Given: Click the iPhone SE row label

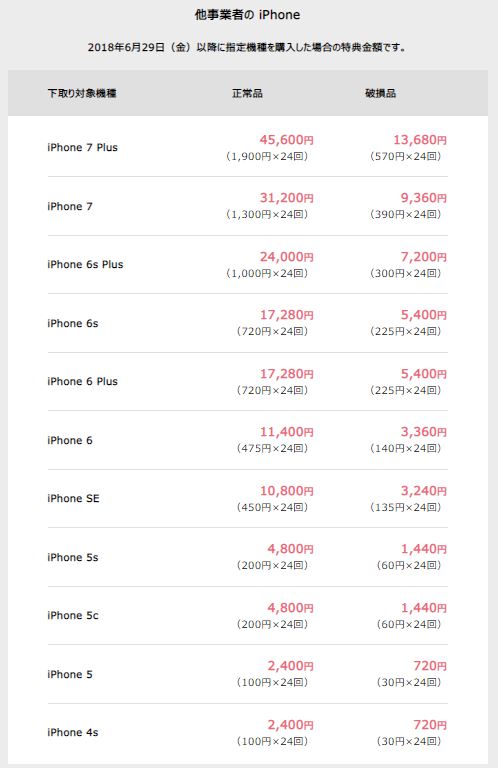Looking at the screenshot, I should [73, 499].
